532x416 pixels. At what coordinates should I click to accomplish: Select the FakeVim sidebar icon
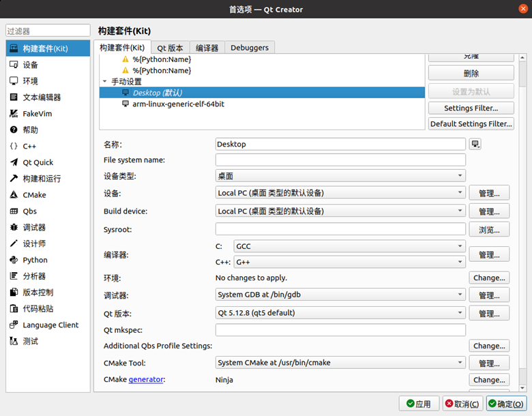click(x=14, y=114)
